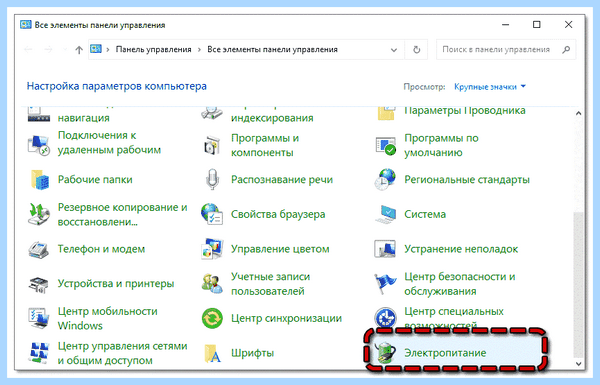This screenshot has width=600, height=385.
Task: Open Телефон и модем link text
Action: click(101, 249)
